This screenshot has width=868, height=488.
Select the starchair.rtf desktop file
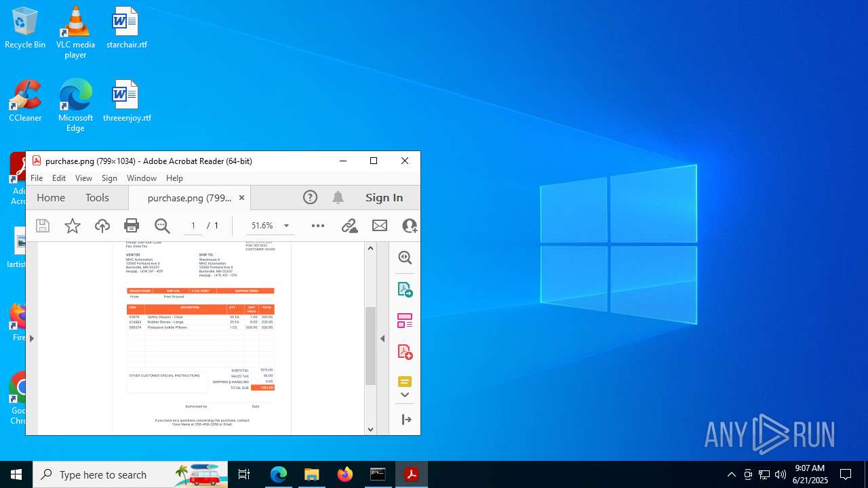[126, 28]
